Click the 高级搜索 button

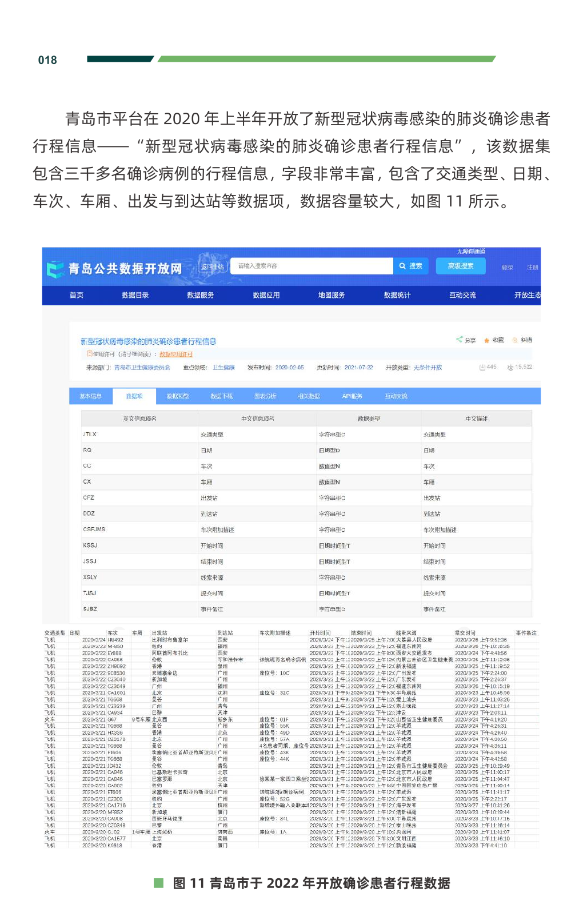point(461,266)
